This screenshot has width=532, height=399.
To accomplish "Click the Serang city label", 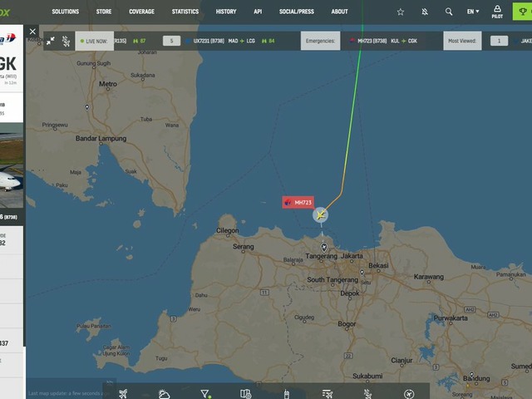I will point(244,247).
